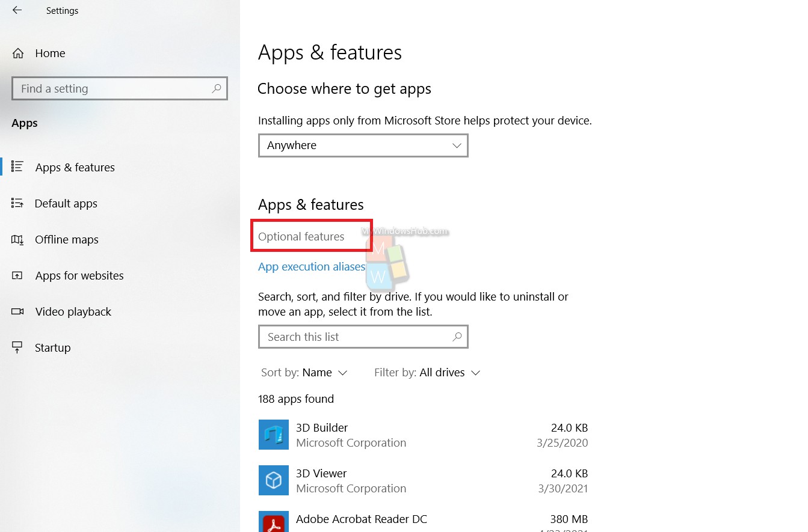
Task: Click the Apps & features sidebar icon
Action: tap(17, 167)
